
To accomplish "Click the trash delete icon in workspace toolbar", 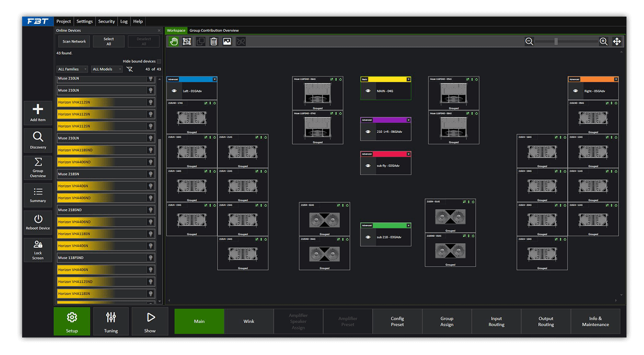I will [x=213, y=41].
